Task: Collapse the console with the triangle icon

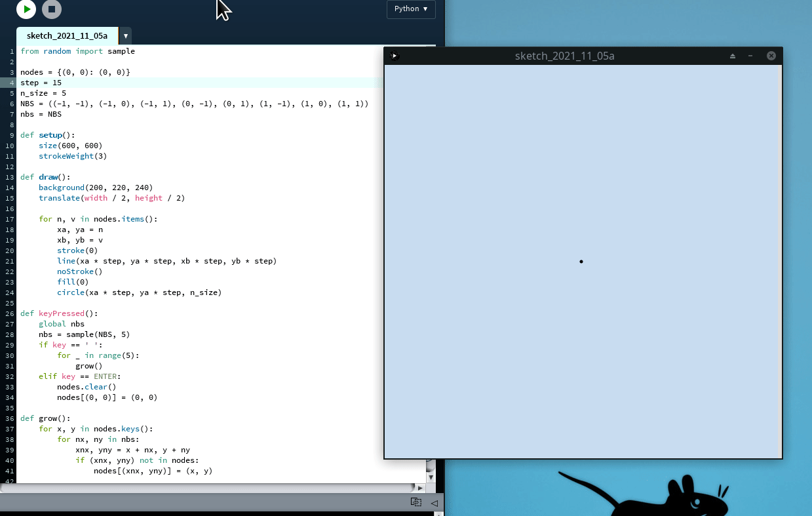Action: 434,503
